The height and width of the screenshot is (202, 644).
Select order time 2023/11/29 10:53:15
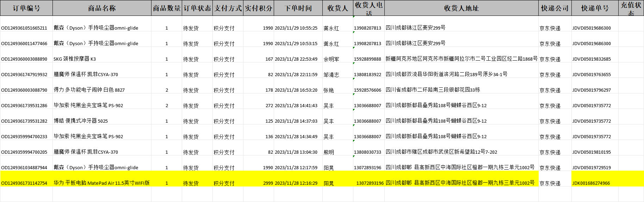296,44
